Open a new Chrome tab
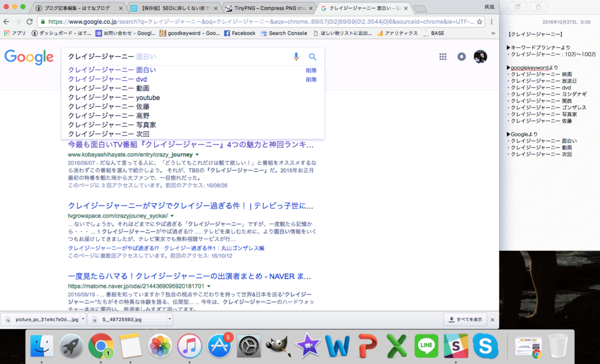600x364 pixels. pyautogui.click(x=420, y=8)
